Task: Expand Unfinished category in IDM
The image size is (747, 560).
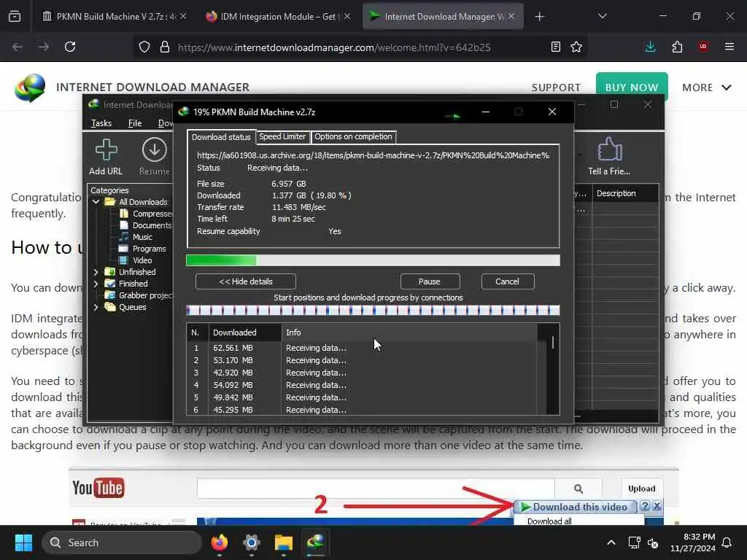Action: click(96, 272)
